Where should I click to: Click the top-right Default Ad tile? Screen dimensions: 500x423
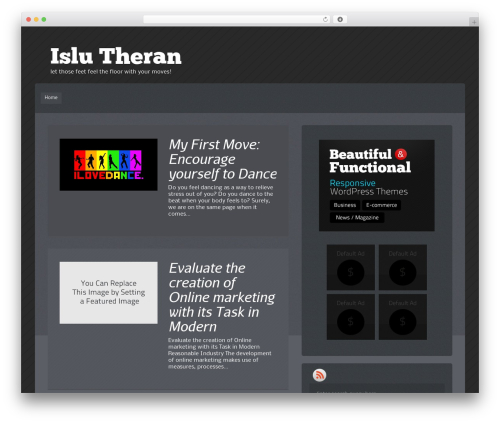tap(403, 267)
